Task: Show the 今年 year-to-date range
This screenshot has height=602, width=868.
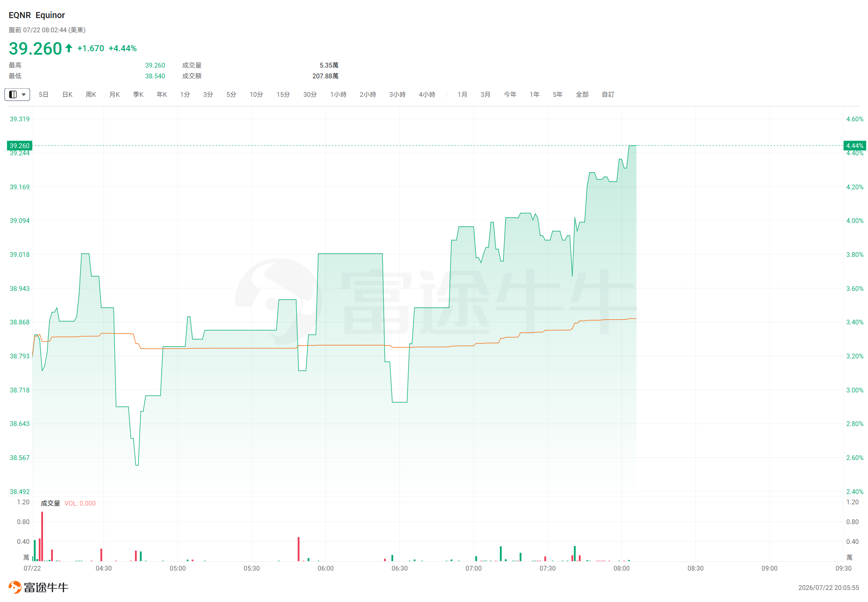Action: pyautogui.click(x=510, y=94)
